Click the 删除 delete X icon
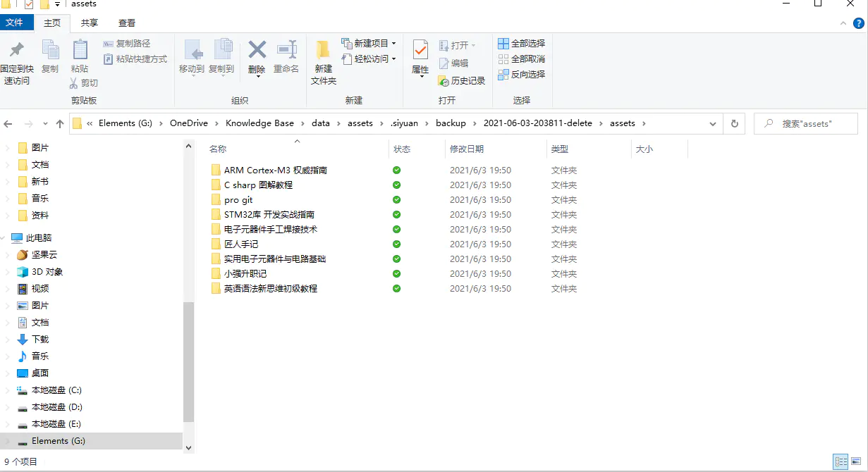868x472 pixels. pos(257,50)
